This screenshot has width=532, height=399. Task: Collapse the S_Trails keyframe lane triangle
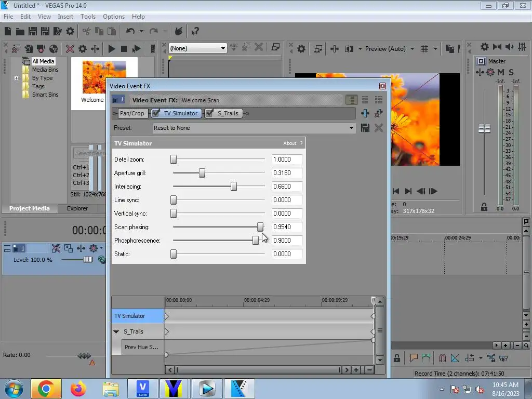(x=116, y=332)
